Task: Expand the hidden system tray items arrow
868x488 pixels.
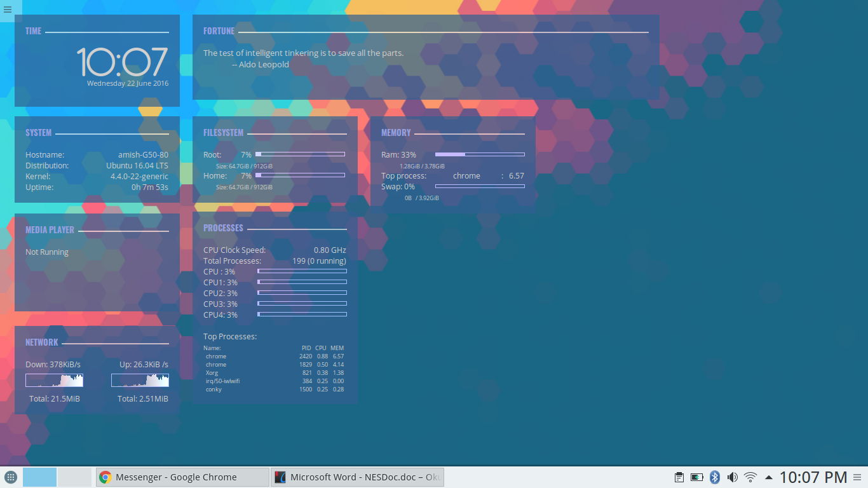Action: [768, 477]
